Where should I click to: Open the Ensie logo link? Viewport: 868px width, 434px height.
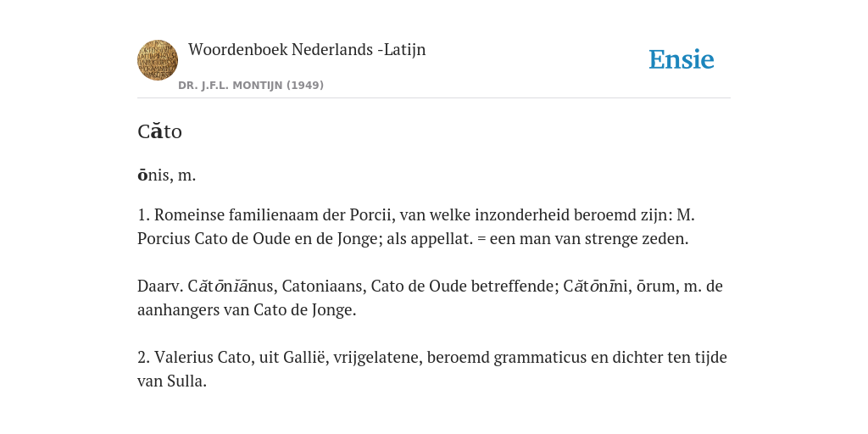[682, 59]
